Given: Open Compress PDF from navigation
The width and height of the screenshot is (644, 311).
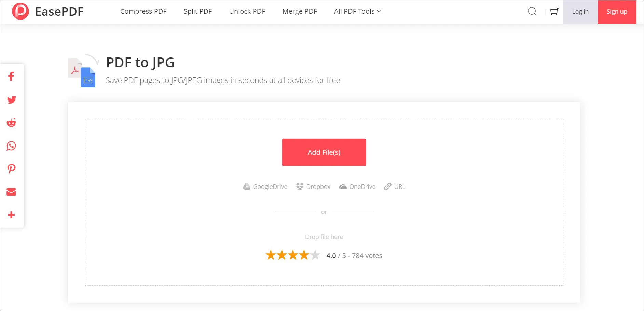Looking at the screenshot, I should coord(143,12).
